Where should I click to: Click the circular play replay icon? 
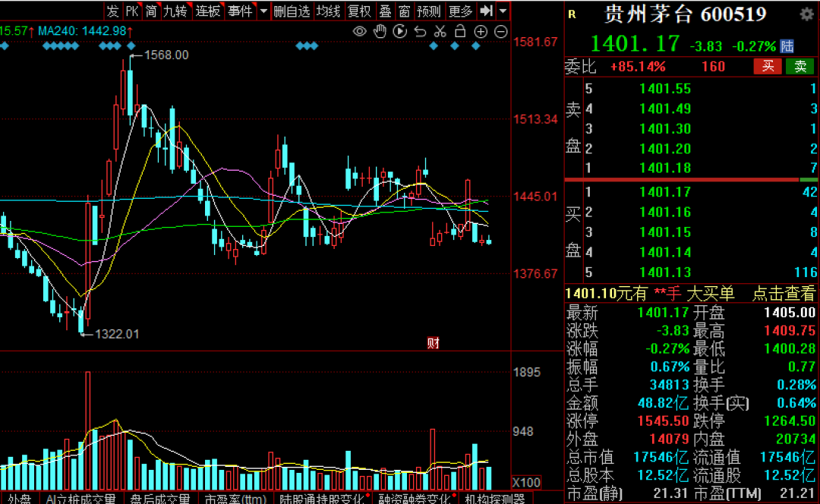(400, 31)
